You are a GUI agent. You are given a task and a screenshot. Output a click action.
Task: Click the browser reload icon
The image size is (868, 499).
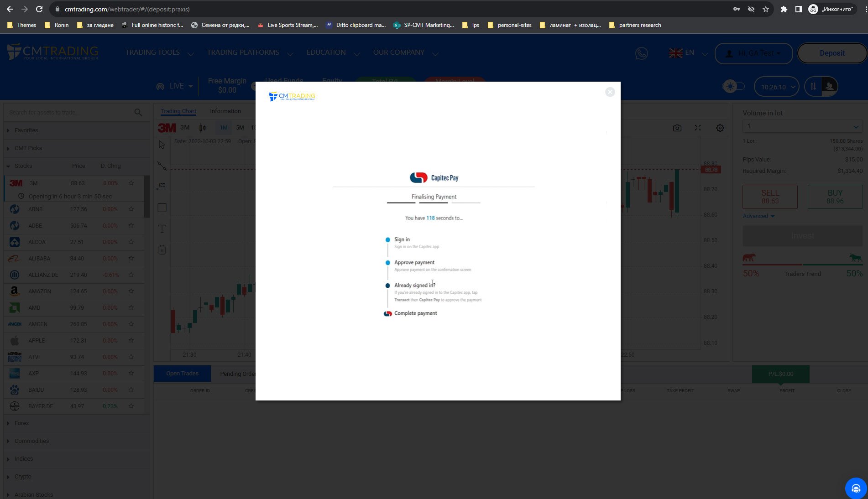coord(39,9)
